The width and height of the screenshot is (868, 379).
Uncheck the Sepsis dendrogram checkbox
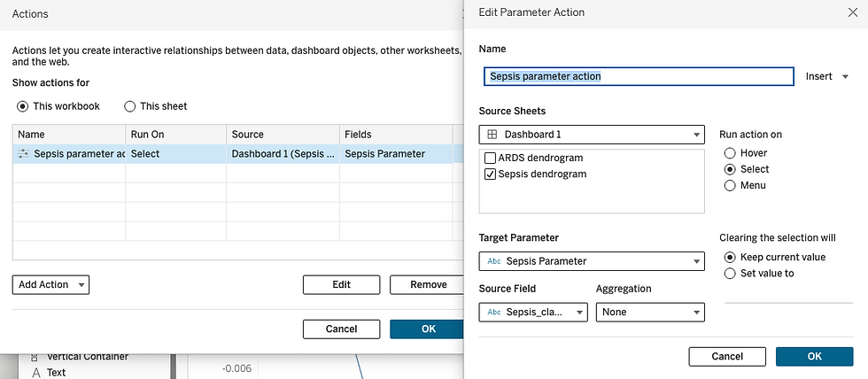pyautogui.click(x=490, y=174)
